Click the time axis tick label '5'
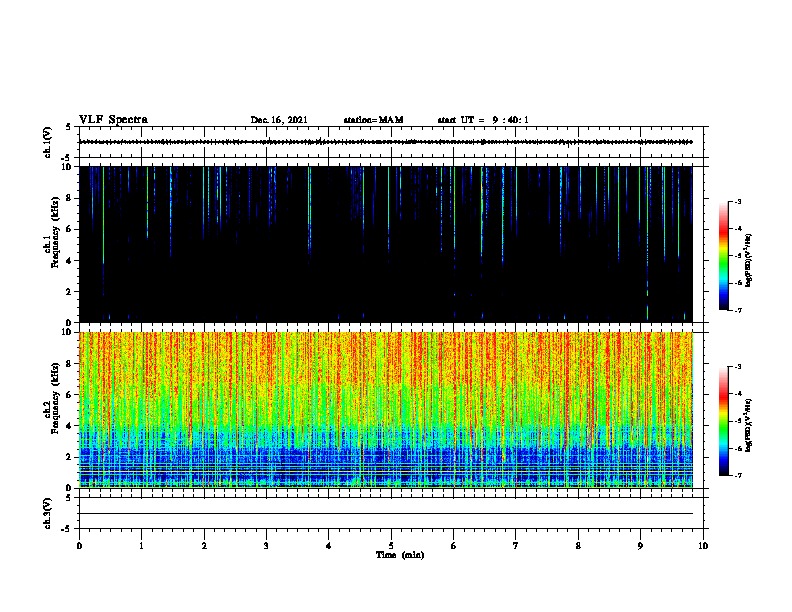Image resolution: width=792 pixels, height=612 pixels. 391,545
